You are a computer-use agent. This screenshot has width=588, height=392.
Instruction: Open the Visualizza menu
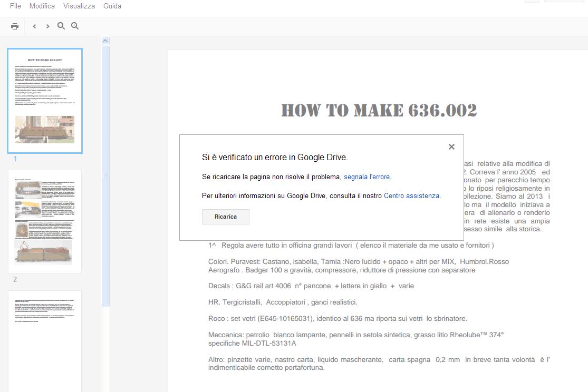pyautogui.click(x=79, y=6)
